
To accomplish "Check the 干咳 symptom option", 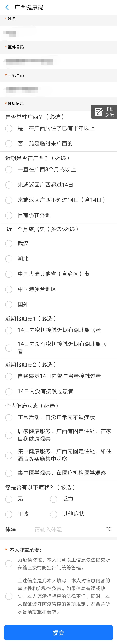I will coord(9,514).
